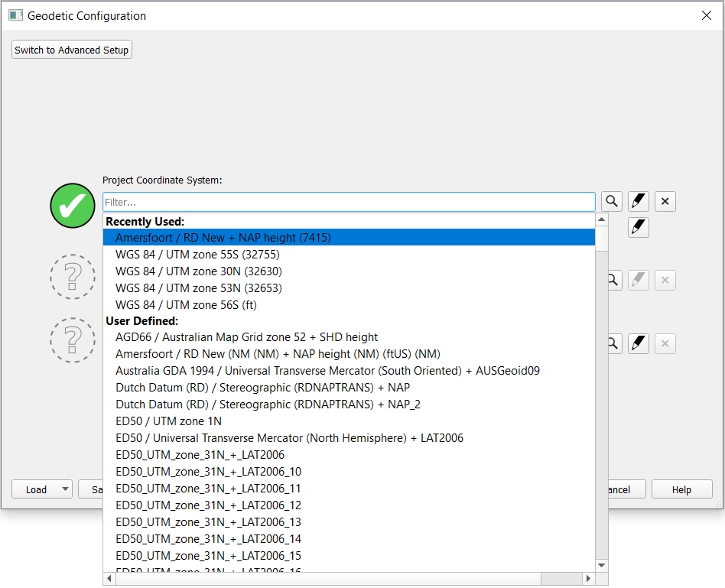Image resolution: width=725 pixels, height=588 pixels.
Task: Pick AGD66 / Australian Map Grid zone 52
Action: (x=246, y=337)
